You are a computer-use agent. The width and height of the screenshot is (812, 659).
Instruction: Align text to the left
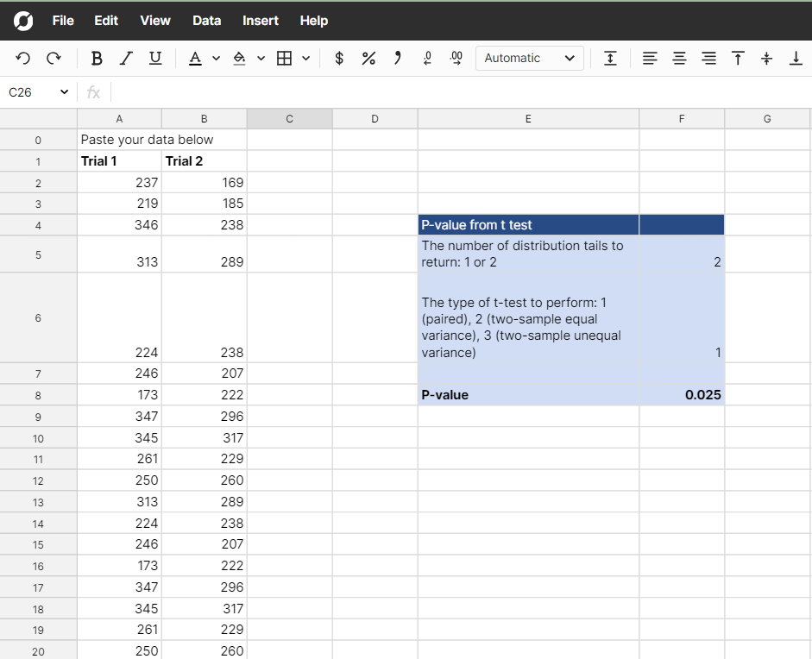click(650, 58)
